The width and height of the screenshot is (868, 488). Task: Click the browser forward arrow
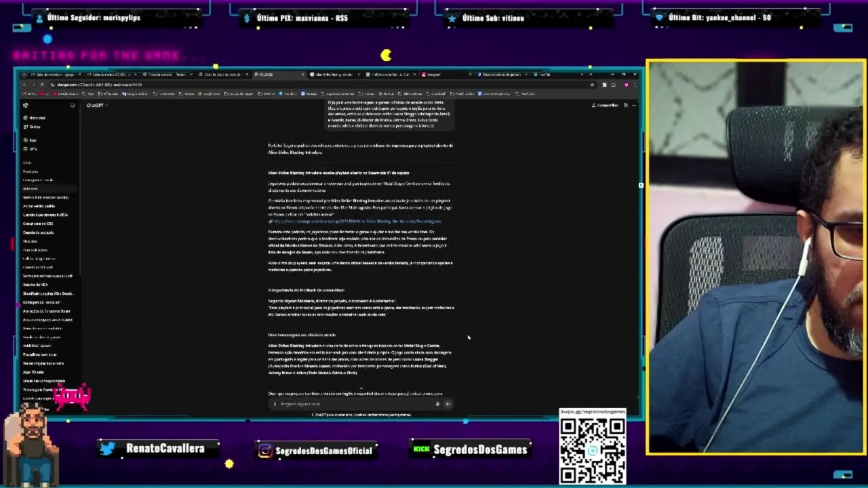pos(33,85)
